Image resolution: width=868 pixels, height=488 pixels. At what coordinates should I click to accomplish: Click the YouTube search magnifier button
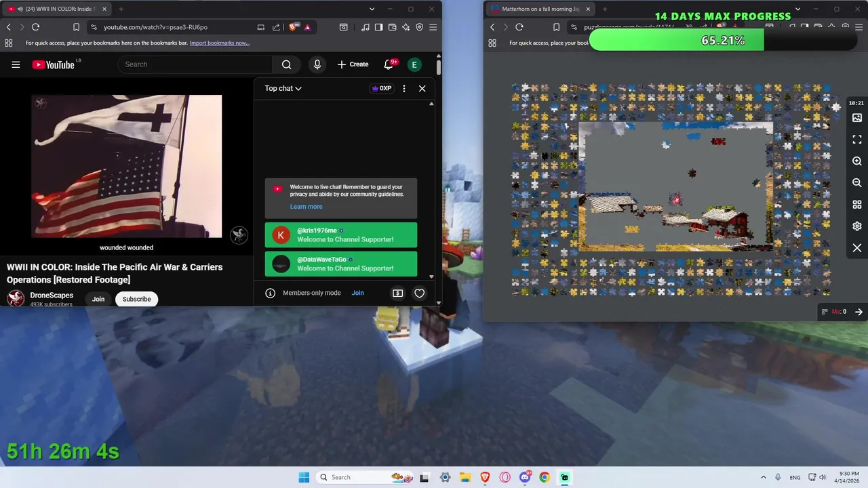pyautogui.click(x=287, y=64)
